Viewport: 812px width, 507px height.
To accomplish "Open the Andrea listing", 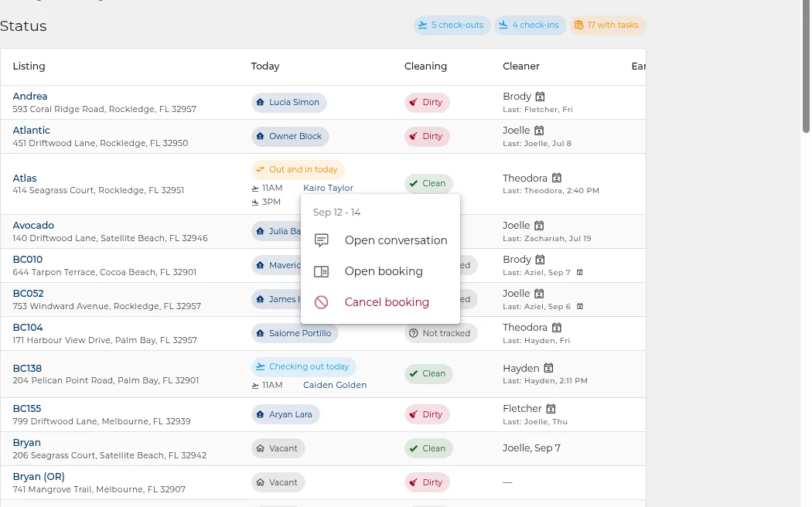I will pos(30,97).
